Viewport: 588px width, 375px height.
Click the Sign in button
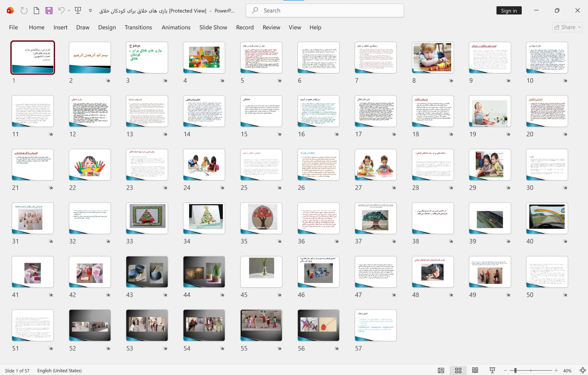click(509, 11)
